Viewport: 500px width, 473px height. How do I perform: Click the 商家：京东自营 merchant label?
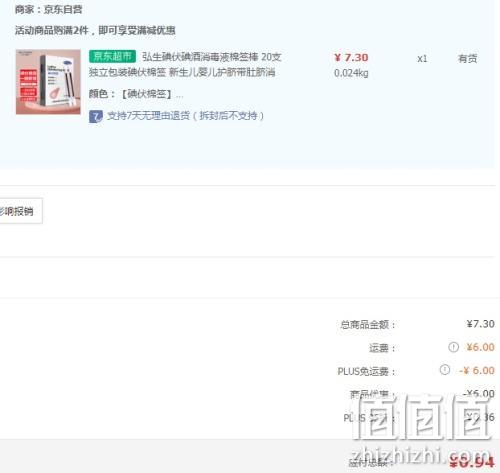(49, 9)
